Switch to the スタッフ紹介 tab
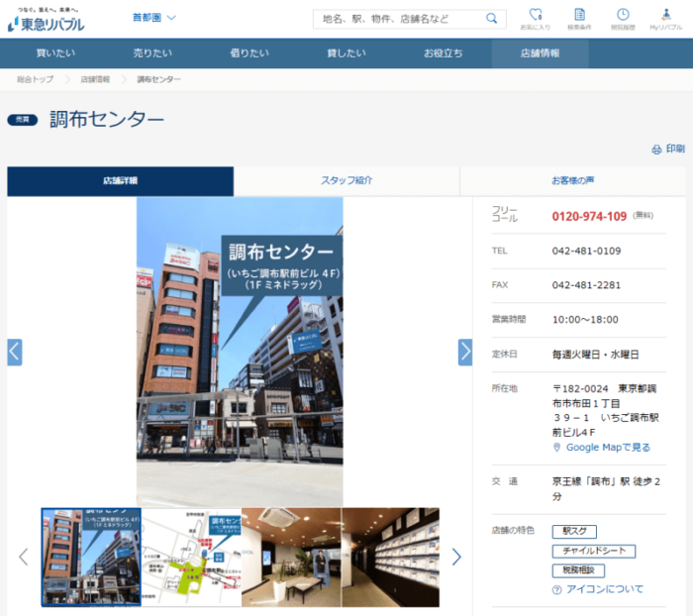The width and height of the screenshot is (693, 616). coord(346,181)
